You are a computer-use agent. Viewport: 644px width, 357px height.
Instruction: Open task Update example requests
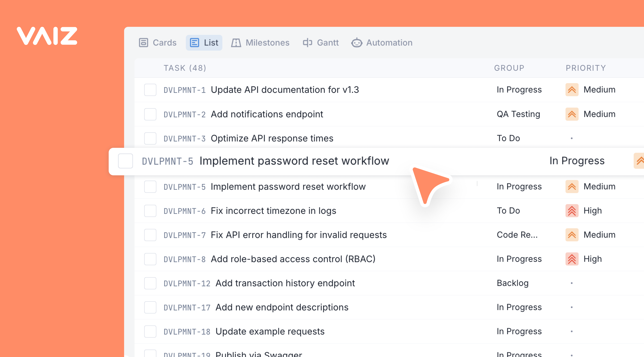click(x=270, y=331)
